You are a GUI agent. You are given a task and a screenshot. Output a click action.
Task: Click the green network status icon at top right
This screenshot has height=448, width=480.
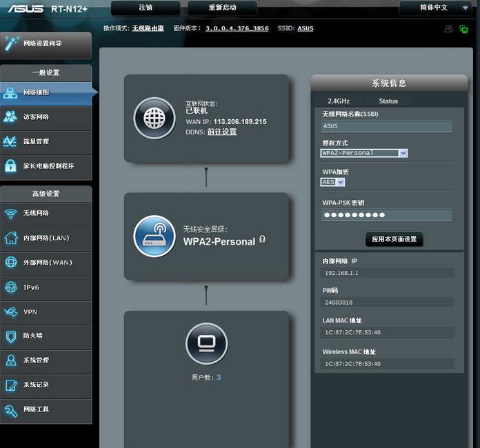463,30
